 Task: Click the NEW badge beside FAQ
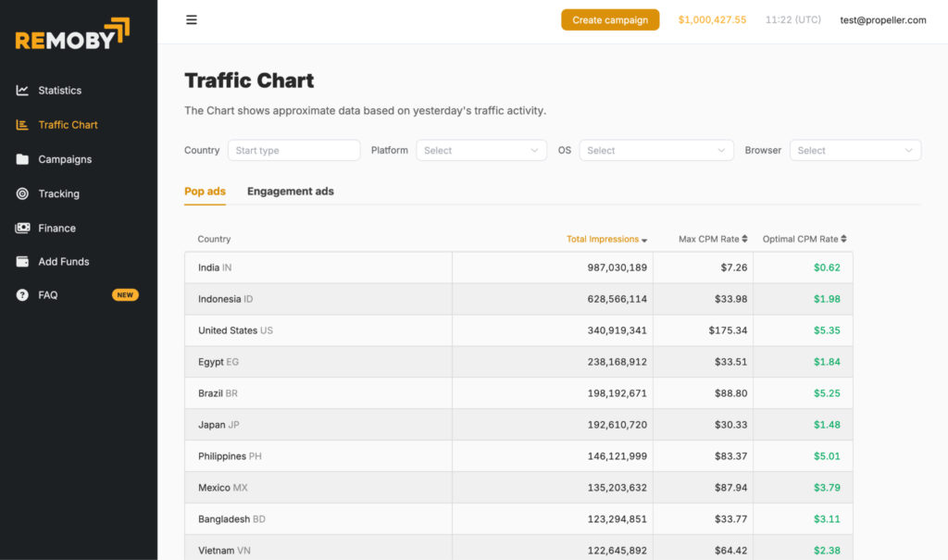(x=125, y=295)
